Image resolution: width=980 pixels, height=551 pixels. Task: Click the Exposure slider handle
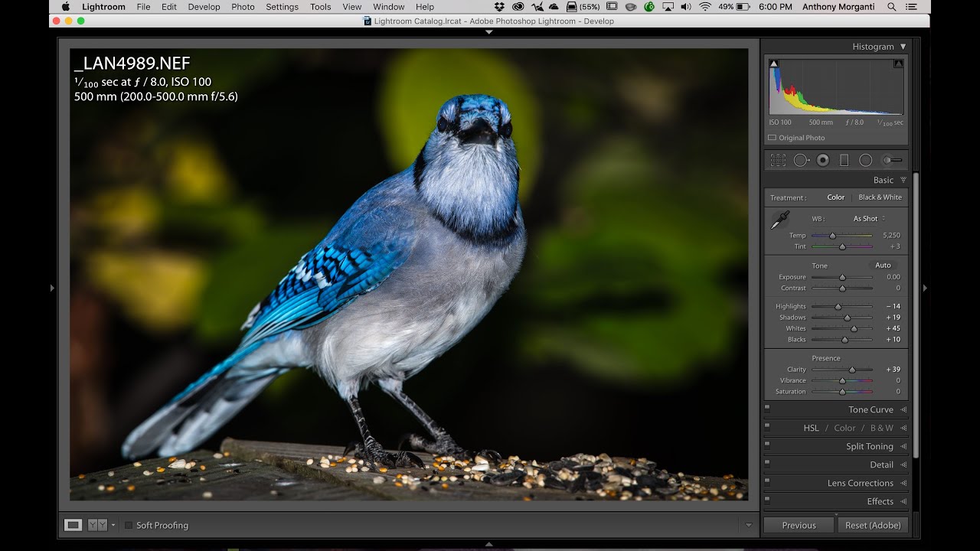[x=842, y=277]
